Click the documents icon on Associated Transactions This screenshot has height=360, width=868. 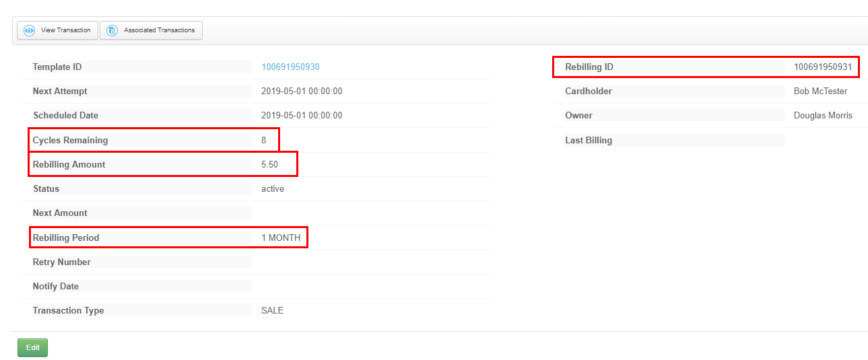pyautogui.click(x=112, y=30)
